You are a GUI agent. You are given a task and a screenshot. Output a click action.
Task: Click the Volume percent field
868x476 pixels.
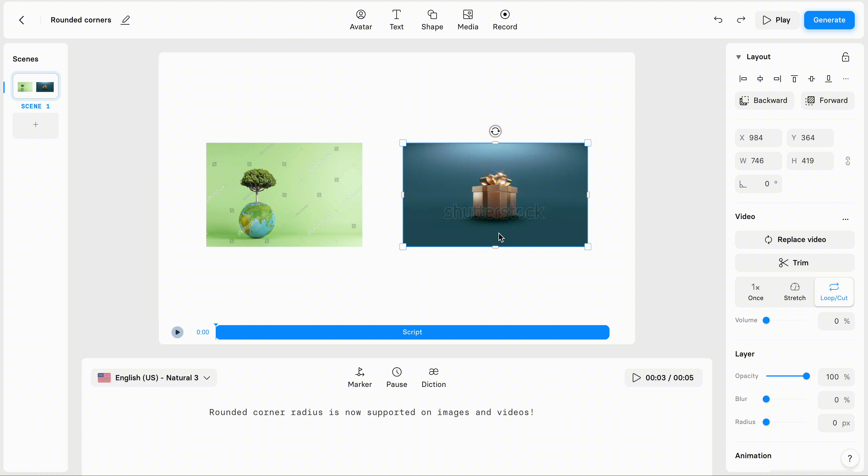coord(836,321)
